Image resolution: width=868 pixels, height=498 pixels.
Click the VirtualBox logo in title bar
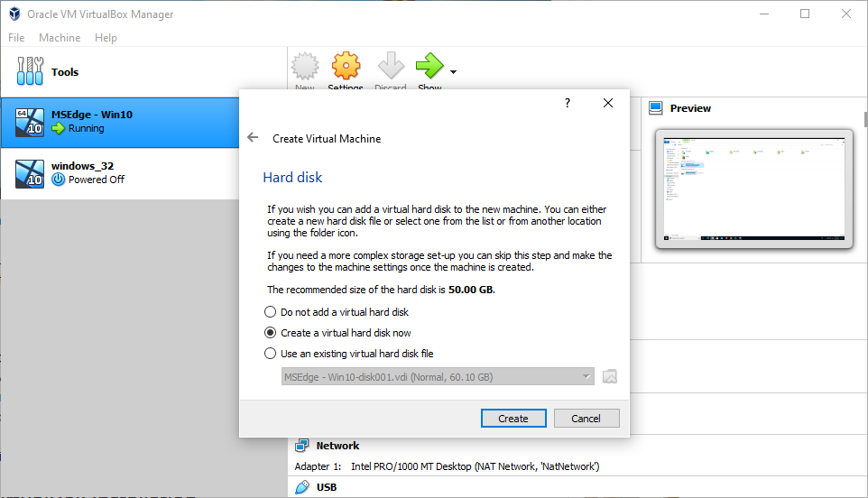14,14
